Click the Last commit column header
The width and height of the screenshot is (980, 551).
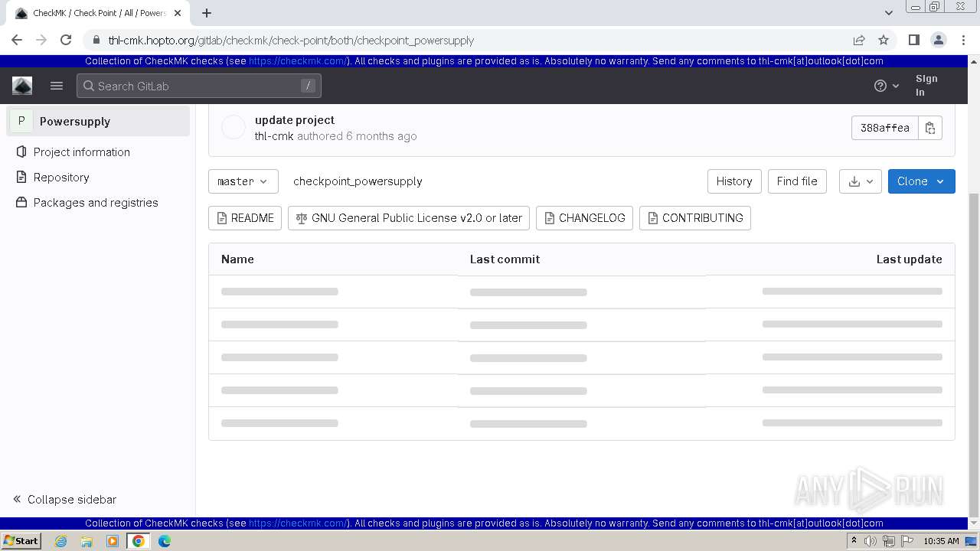pos(505,259)
